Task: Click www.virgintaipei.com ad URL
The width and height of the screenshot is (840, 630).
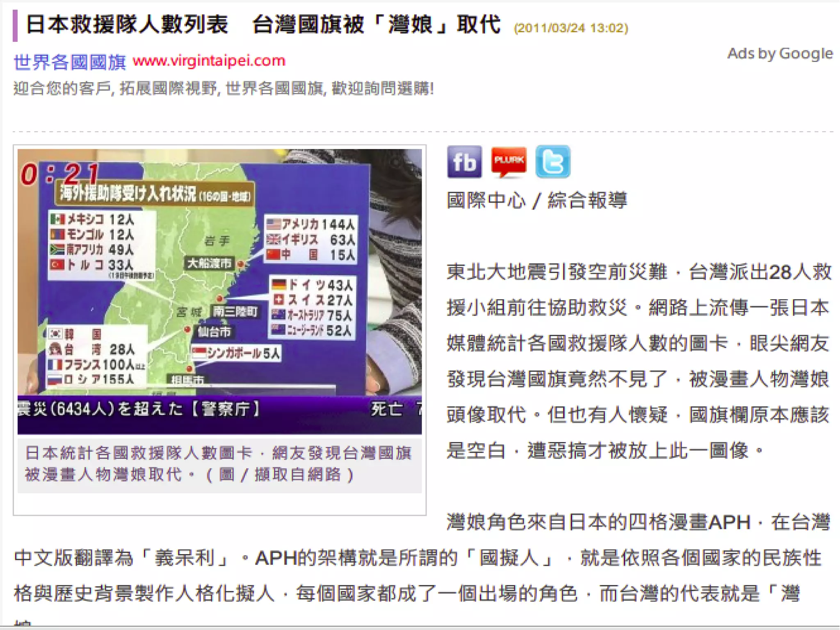Action: point(209,61)
